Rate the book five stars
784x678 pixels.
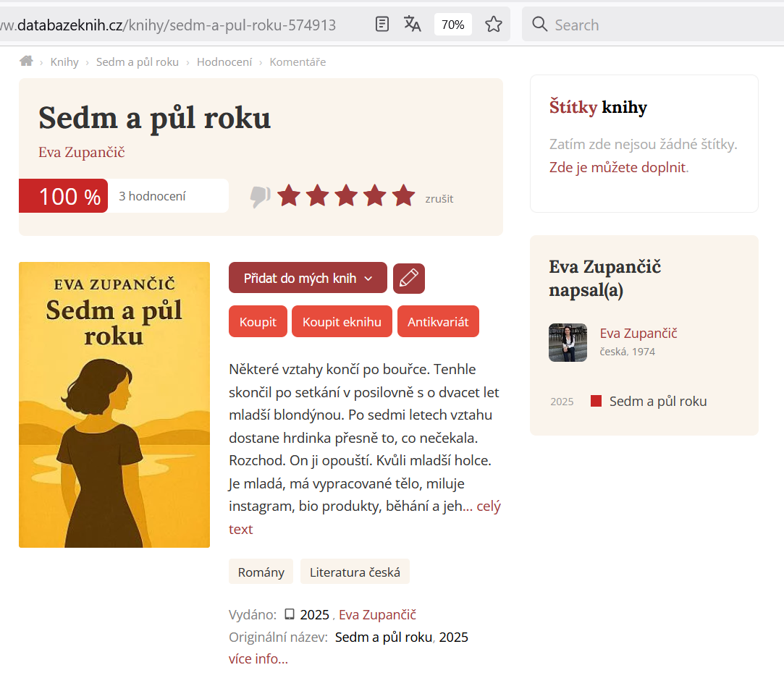click(403, 195)
